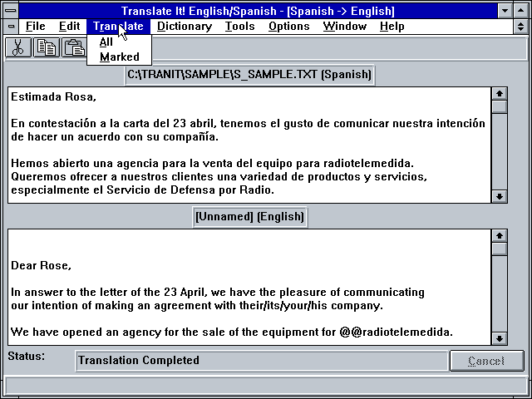Viewport: 532px width, 399px height.
Task: Choose Marked from the Translate menu
Action: coord(119,57)
